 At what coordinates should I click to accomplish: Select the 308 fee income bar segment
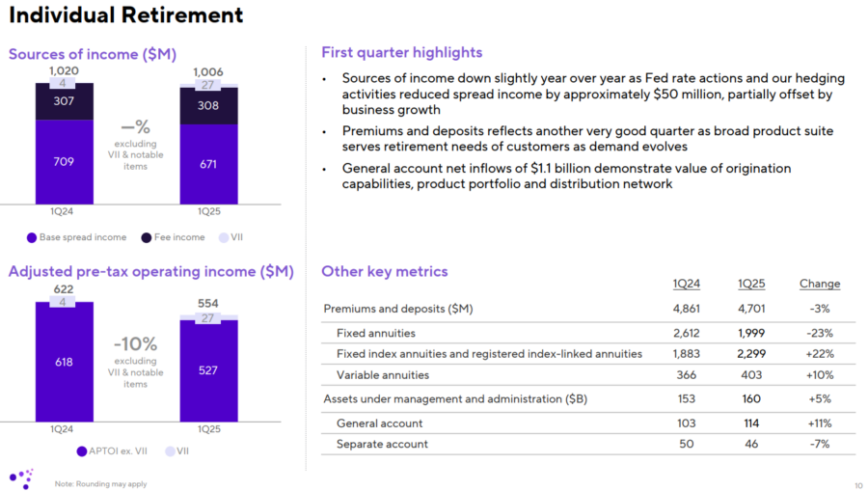tap(208, 107)
